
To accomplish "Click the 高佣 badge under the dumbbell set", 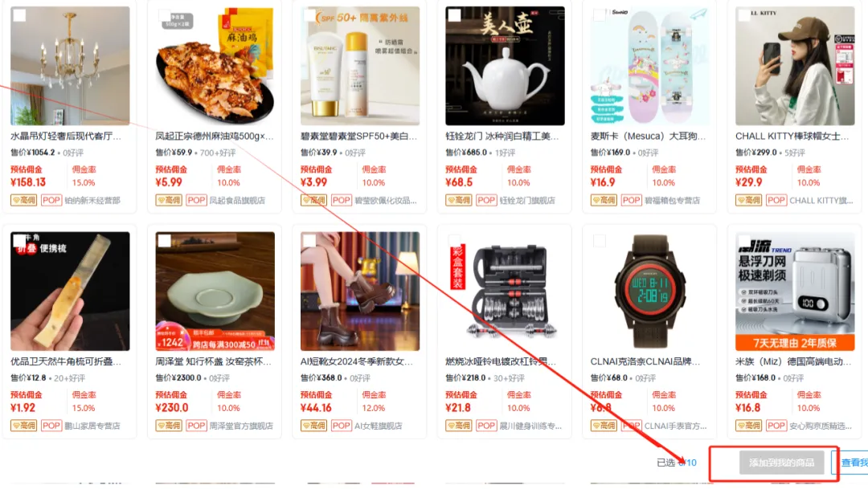I will click(x=459, y=426).
